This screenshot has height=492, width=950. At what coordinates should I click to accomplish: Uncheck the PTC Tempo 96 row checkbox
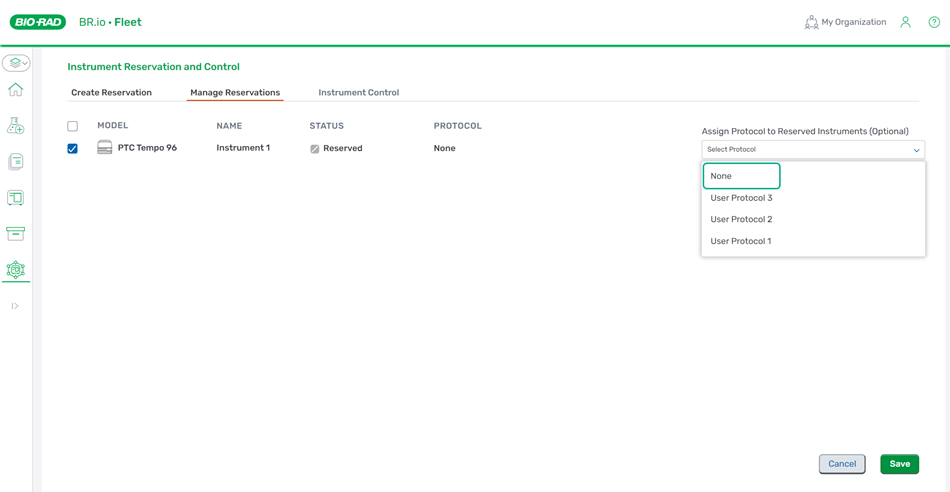[x=72, y=149]
